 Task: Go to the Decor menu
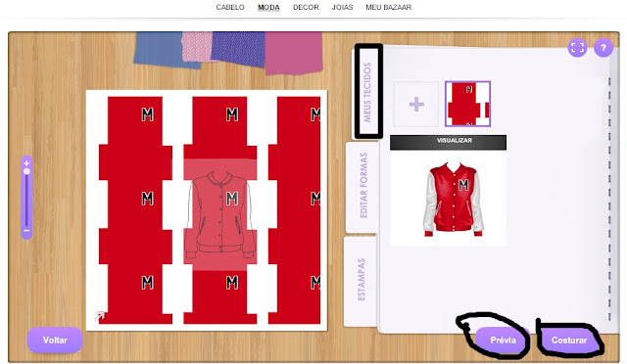tap(306, 7)
